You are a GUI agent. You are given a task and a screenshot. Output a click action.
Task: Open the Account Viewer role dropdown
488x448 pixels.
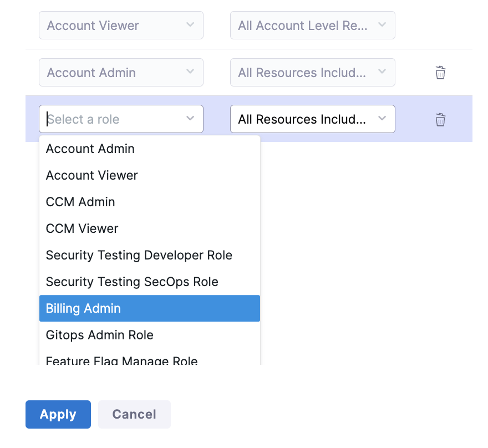click(121, 25)
